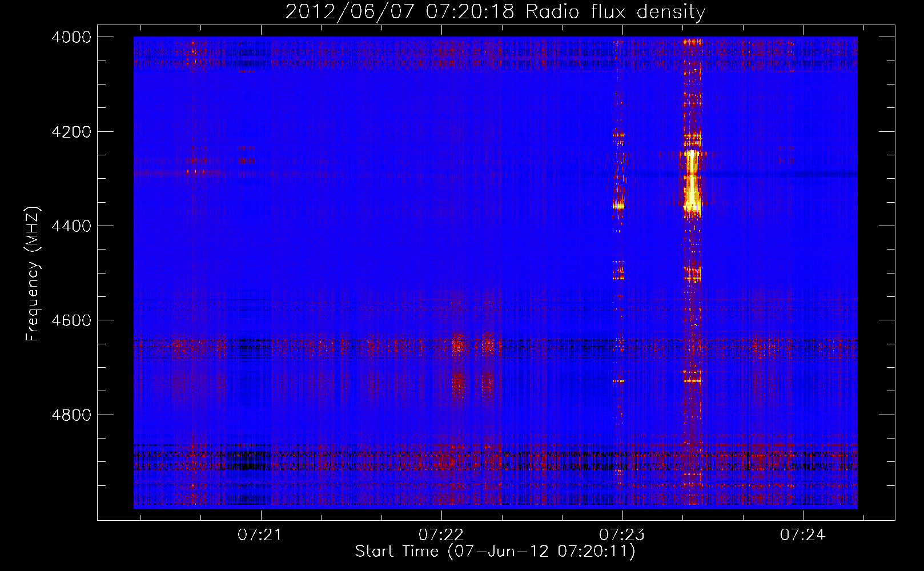Click the 4800 frequency tick label
924x571 pixels.
pos(71,415)
